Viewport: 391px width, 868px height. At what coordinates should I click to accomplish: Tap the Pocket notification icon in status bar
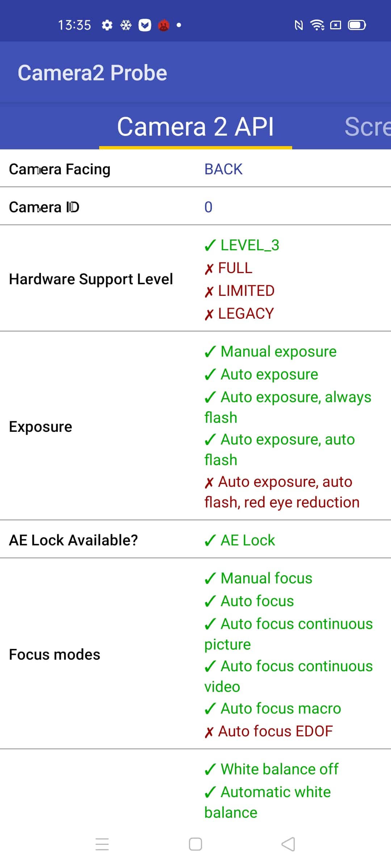click(145, 25)
